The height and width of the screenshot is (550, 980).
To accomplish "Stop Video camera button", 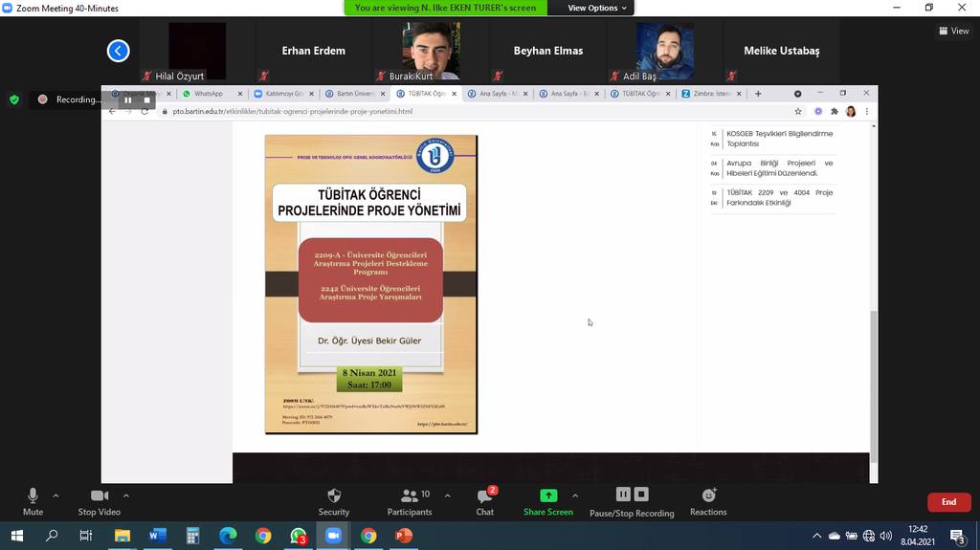I will coord(99,502).
